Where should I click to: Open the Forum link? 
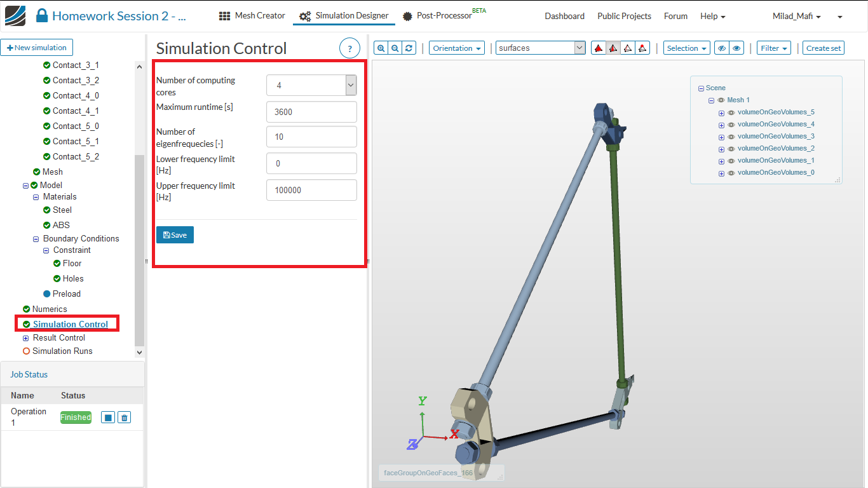(675, 16)
